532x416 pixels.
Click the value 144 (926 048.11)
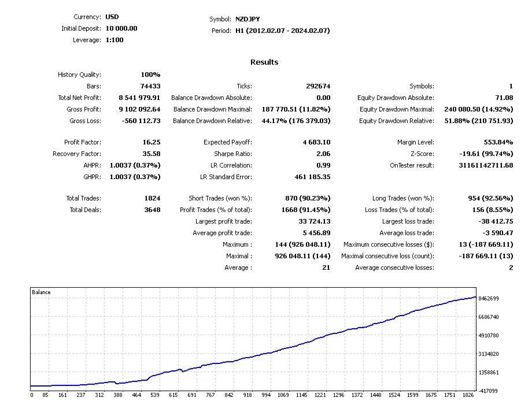(x=302, y=244)
